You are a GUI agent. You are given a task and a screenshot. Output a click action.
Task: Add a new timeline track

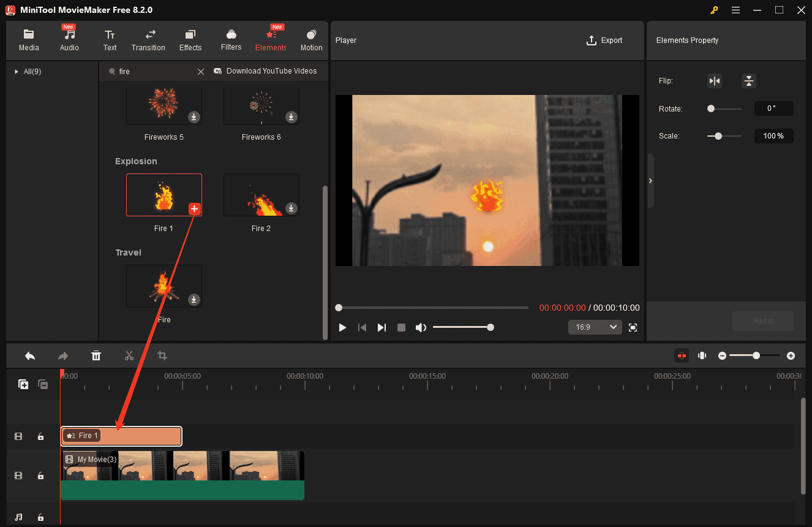click(23, 384)
